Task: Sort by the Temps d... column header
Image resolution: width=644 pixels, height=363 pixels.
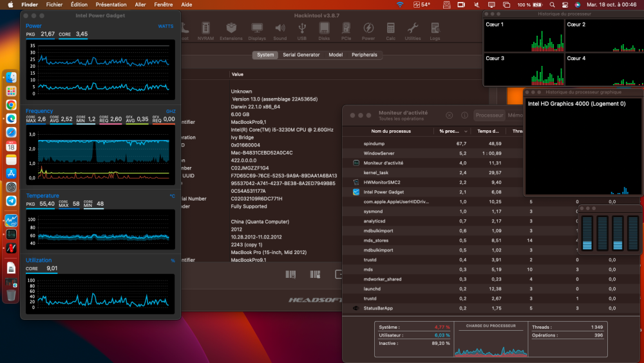Action: (488, 131)
